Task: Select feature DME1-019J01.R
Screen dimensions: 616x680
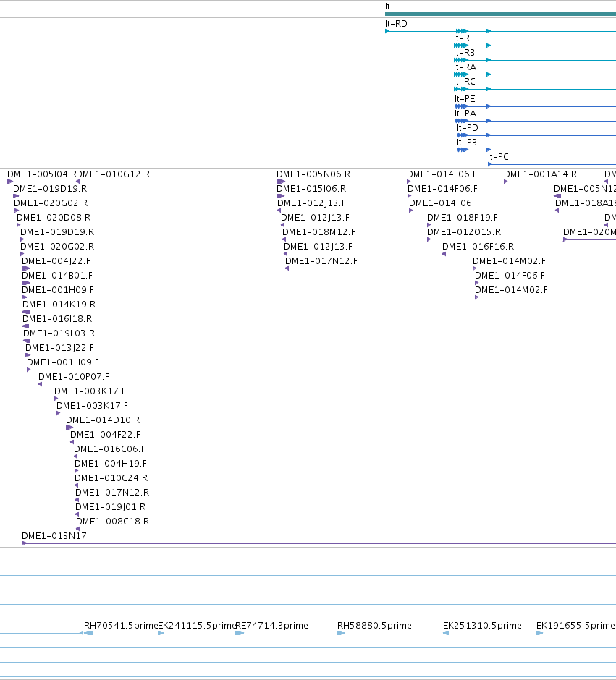Action: (111, 507)
